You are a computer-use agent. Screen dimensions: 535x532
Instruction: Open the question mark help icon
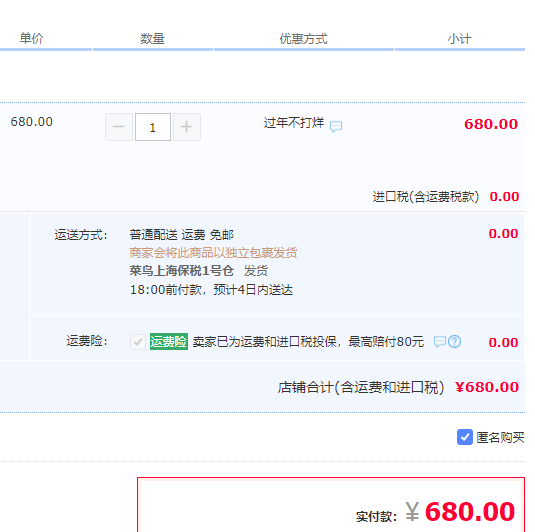click(x=454, y=341)
